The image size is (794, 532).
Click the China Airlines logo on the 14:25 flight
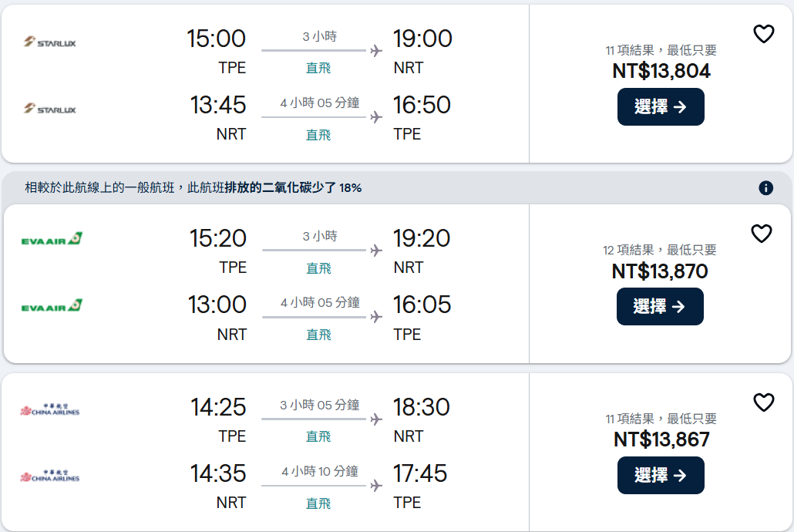(x=50, y=409)
